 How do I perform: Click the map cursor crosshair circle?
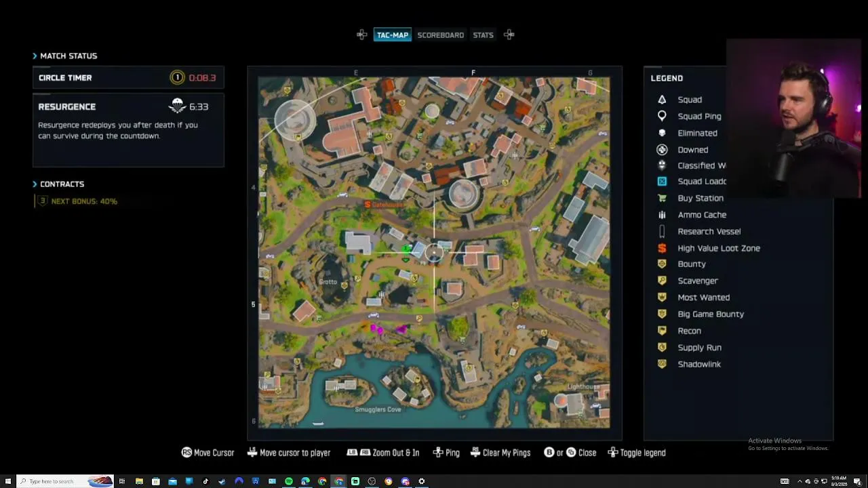click(x=434, y=253)
